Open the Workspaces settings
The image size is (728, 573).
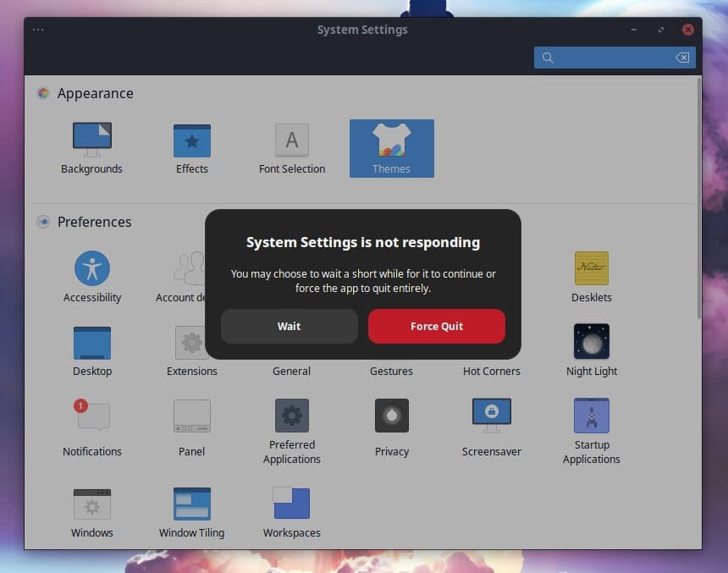(291, 504)
